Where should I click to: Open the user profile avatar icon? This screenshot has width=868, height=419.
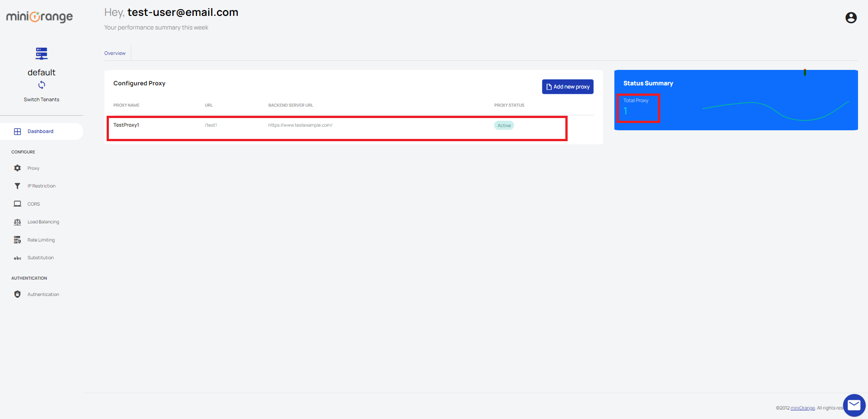tap(851, 18)
